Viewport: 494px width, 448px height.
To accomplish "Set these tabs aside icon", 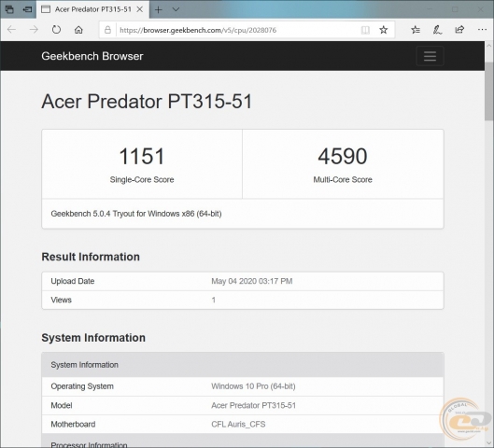I will 27,9.
